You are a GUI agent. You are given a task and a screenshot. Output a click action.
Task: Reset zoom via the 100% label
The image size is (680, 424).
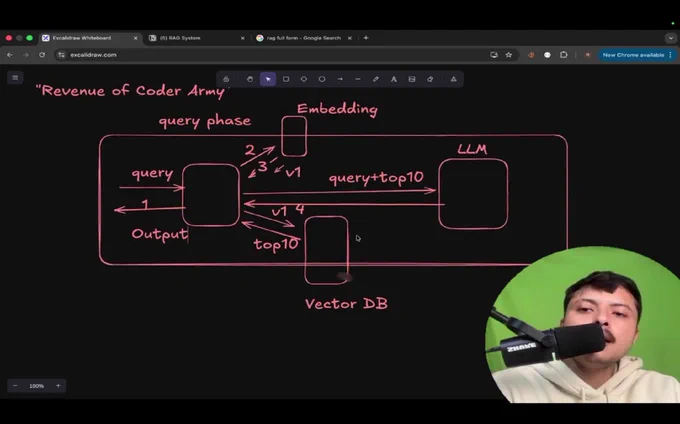click(36, 386)
